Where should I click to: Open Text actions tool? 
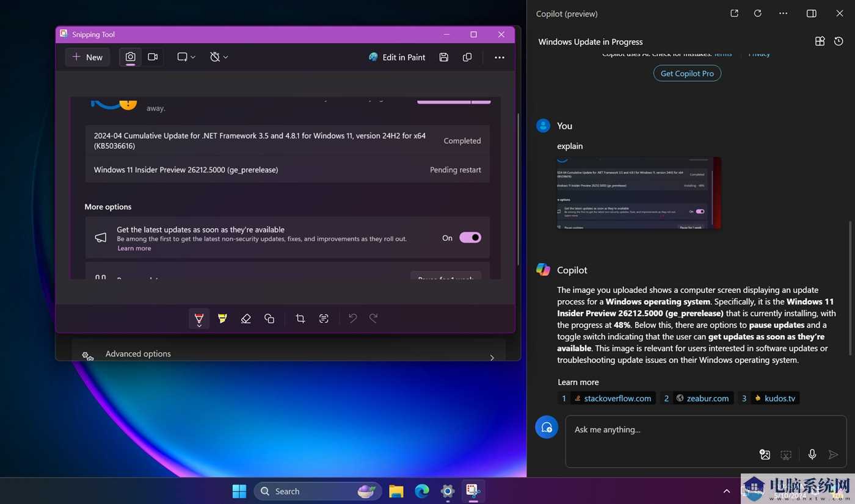324,319
